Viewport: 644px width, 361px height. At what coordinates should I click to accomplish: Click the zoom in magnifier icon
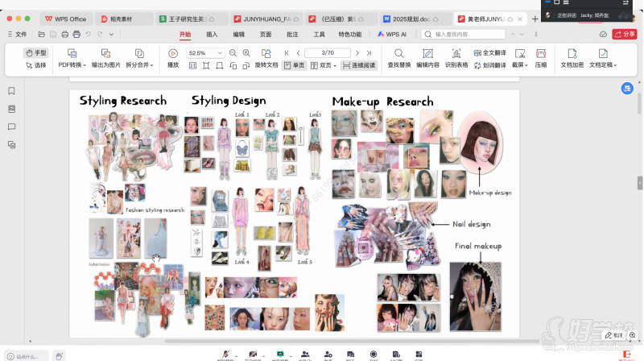(246, 52)
